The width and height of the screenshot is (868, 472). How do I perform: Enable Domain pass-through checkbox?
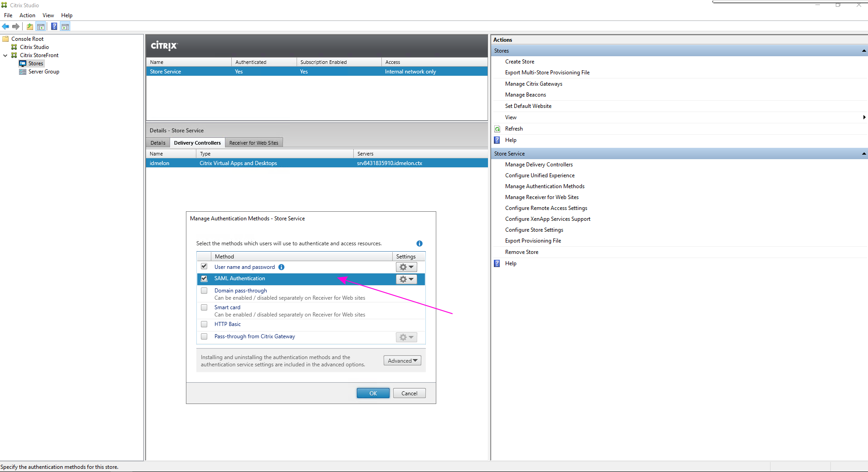tap(204, 291)
